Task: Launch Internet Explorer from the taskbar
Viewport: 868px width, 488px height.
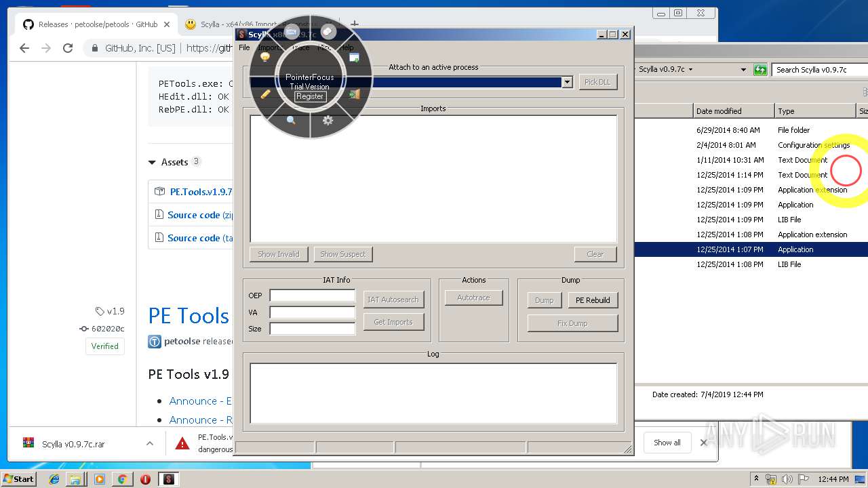Action: coord(54,479)
